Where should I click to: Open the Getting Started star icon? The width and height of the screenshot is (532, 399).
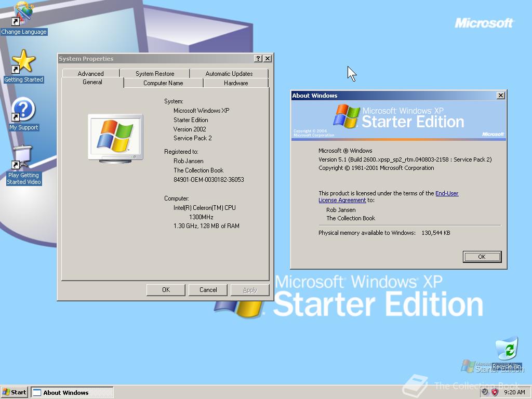pos(23,63)
